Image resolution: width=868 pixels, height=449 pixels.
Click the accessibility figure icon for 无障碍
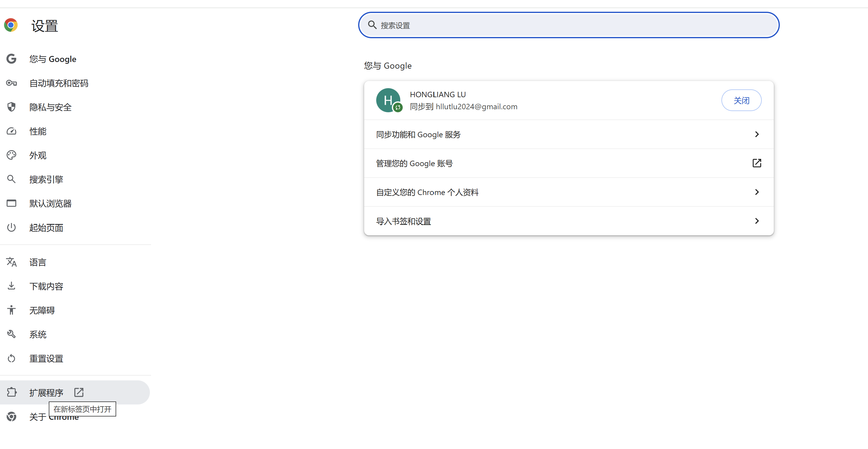(x=11, y=310)
